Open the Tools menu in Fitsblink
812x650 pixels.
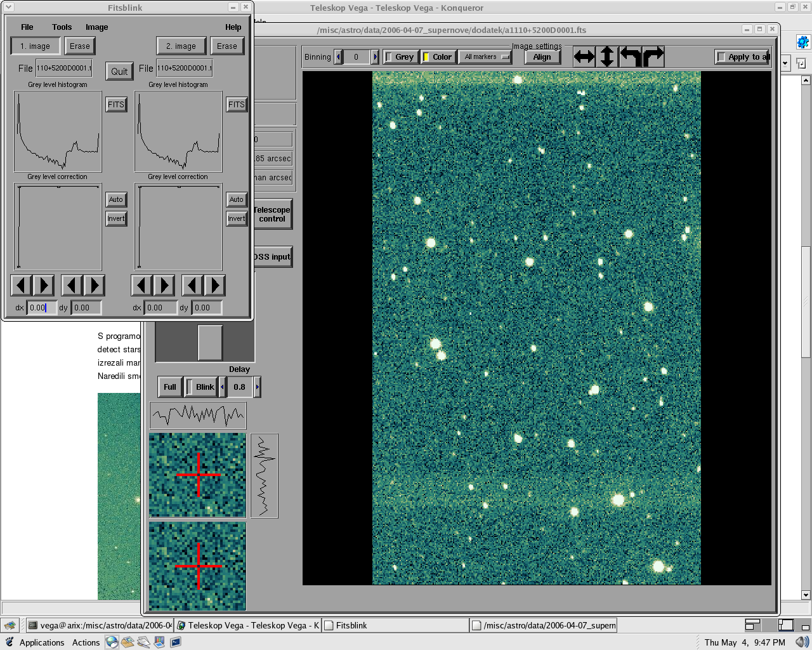62,27
